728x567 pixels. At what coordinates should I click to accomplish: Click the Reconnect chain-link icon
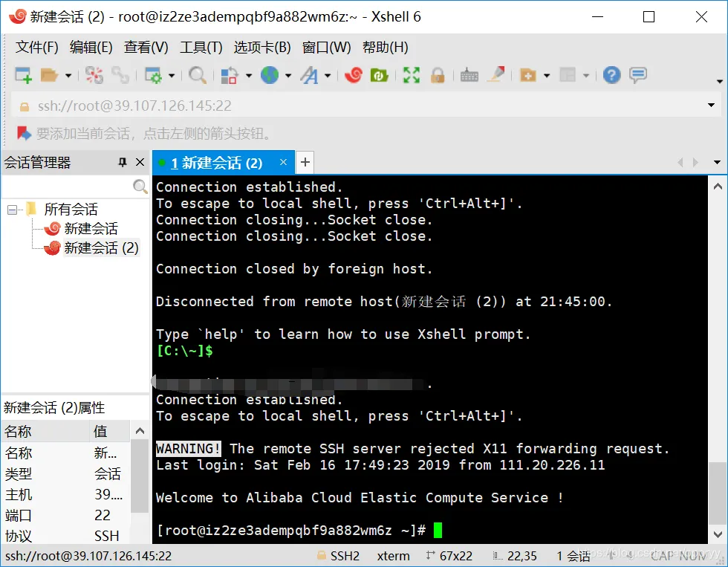[120, 75]
